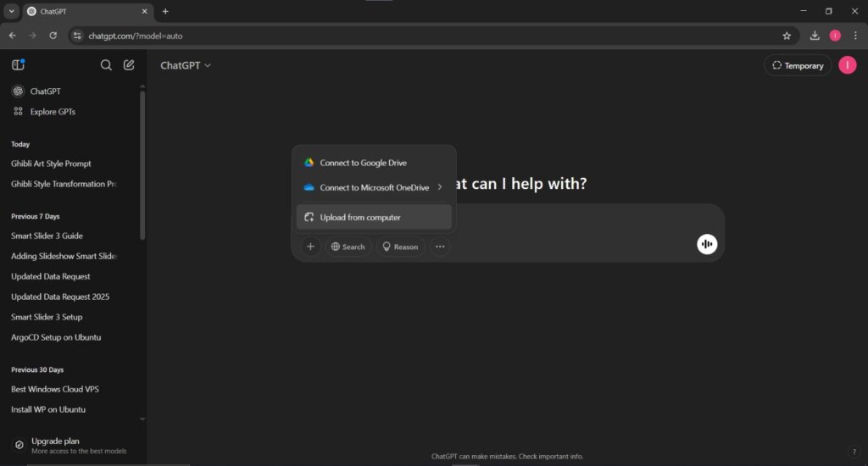Open the plus attachment button
This screenshot has width=868, height=466.
click(x=310, y=247)
